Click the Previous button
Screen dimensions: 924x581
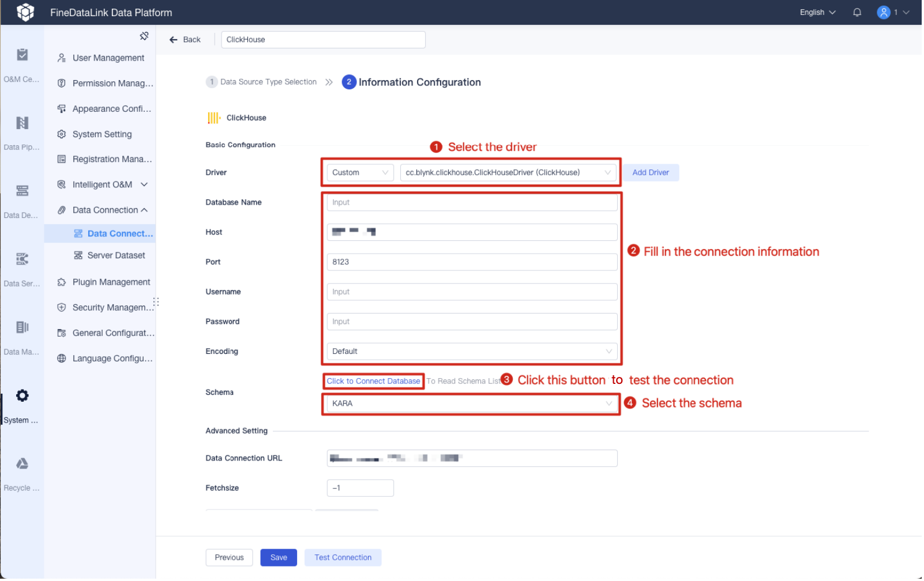tap(230, 559)
